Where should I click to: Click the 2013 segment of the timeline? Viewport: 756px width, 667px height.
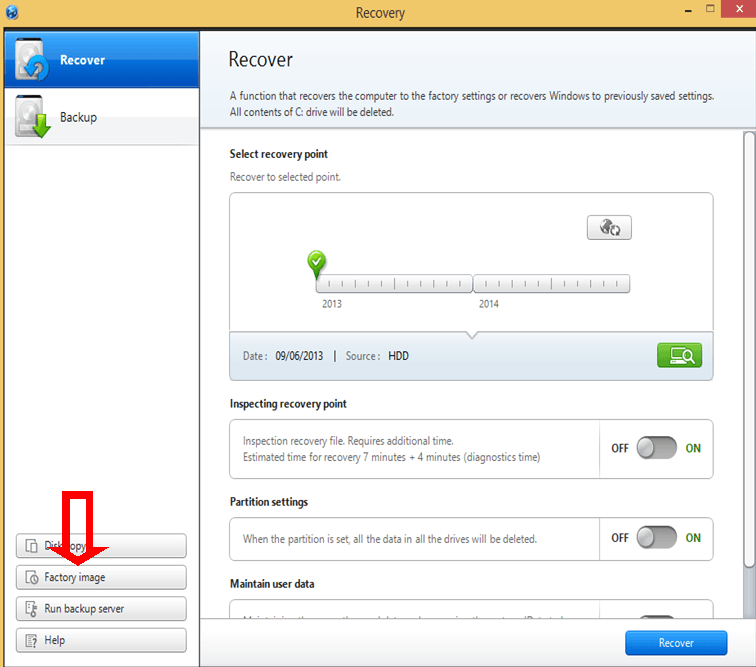(x=394, y=284)
